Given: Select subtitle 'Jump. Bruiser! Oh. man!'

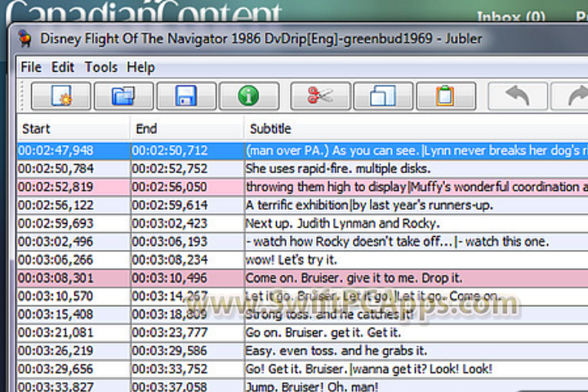Looking at the screenshot, I should coord(312,386).
